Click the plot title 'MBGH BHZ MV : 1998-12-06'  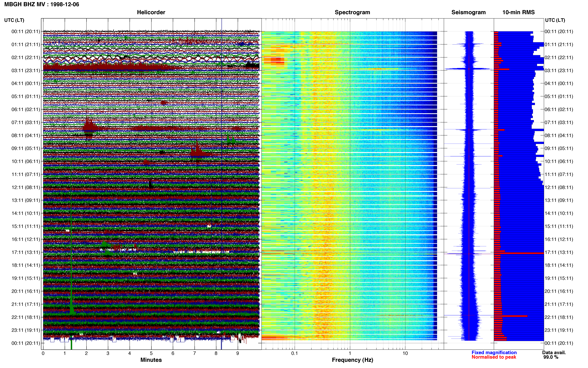tap(42, 4)
